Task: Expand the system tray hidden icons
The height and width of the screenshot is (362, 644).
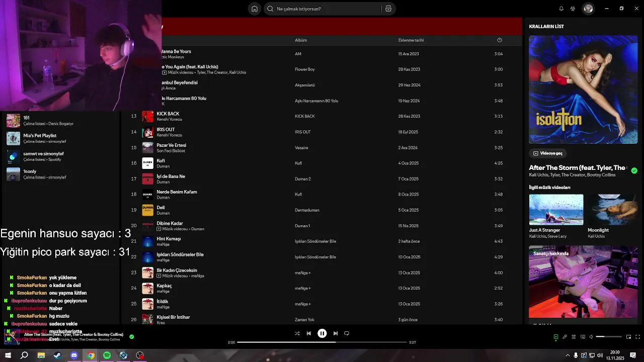Action: (568, 355)
